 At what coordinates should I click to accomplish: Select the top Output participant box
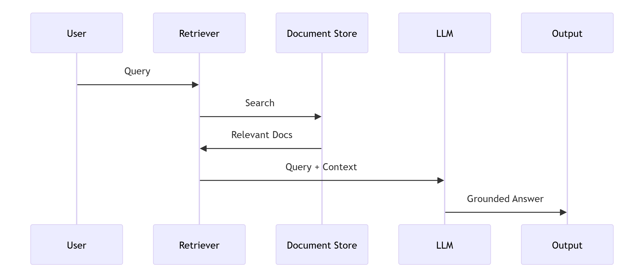(567, 33)
